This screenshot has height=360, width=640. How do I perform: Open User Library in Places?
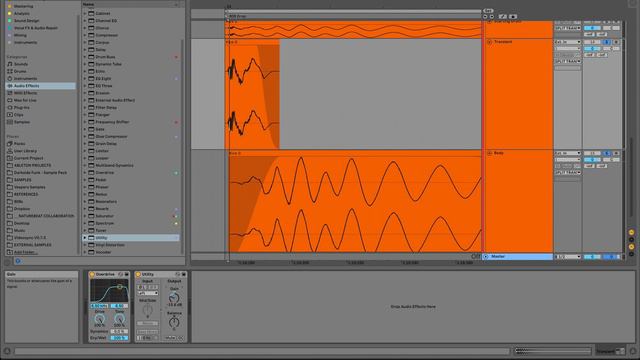(x=25, y=151)
